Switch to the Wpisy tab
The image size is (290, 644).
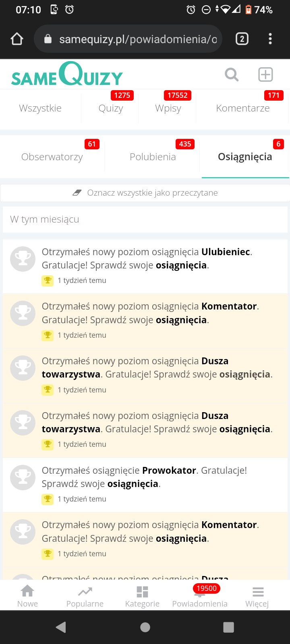pyautogui.click(x=168, y=108)
